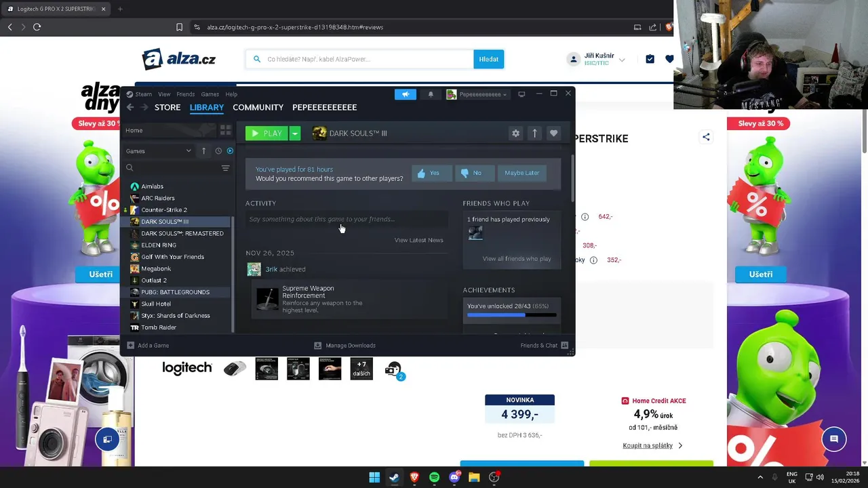The width and height of the screenshot is (868, 488).
Task: Open the PEPEEEEEEEEEE profile tab
Action: tap(324, 107)
